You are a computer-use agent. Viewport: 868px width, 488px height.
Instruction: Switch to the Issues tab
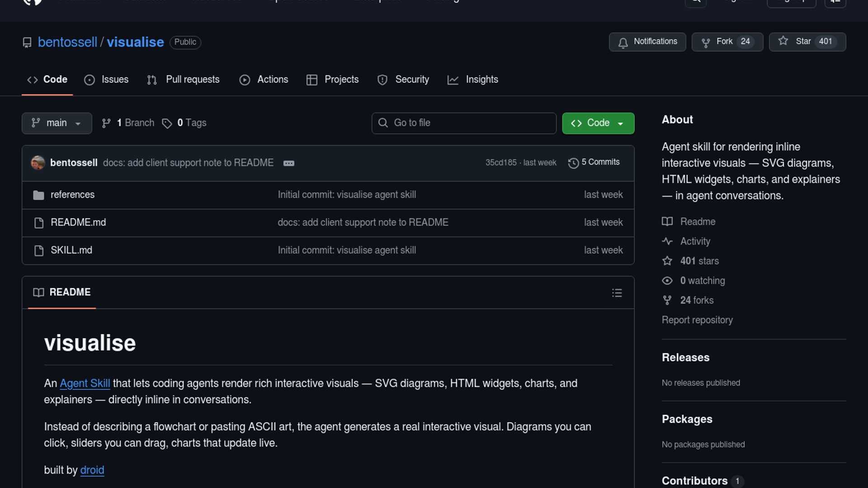point(107,80)
